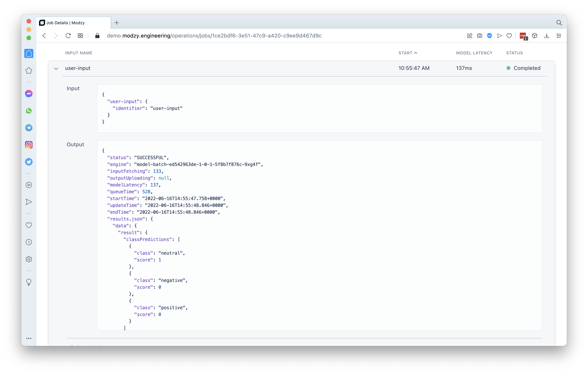588x374 pixels.
Task: Open Telegram from the sidebar
Action: 29,128
